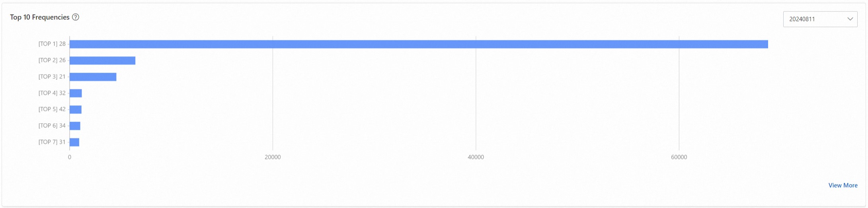Click the [TOP 5] 42 axis label

[x=52, y=109]
